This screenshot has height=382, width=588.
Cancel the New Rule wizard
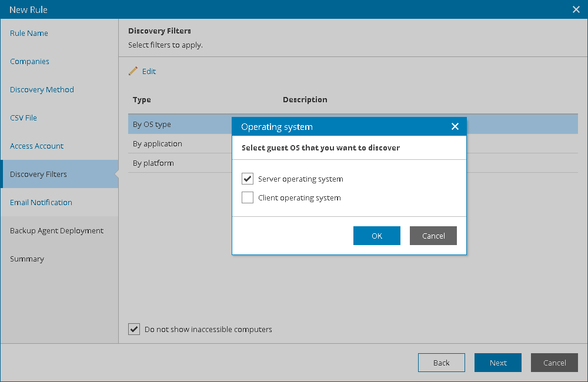click(554, 363)
